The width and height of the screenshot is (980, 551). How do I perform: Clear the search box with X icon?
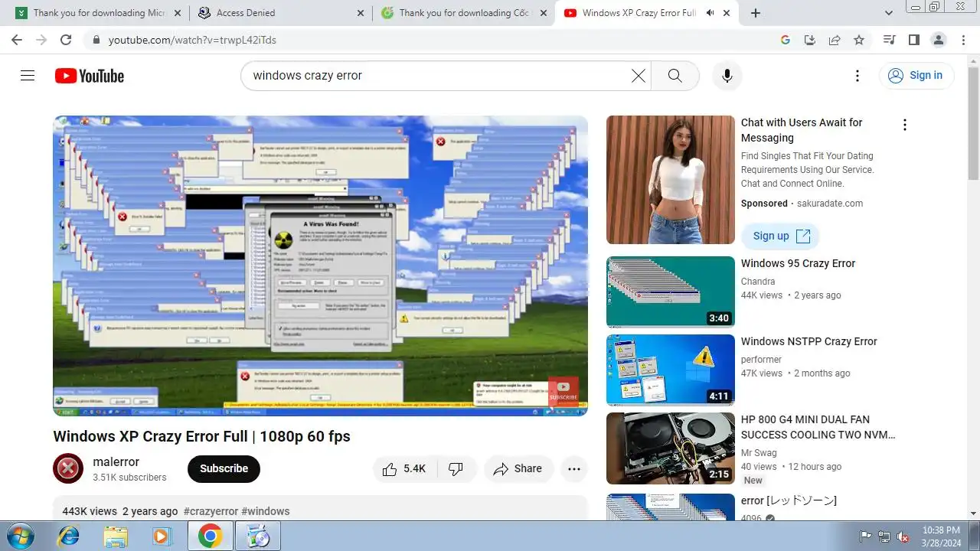[x=639, y=75]
